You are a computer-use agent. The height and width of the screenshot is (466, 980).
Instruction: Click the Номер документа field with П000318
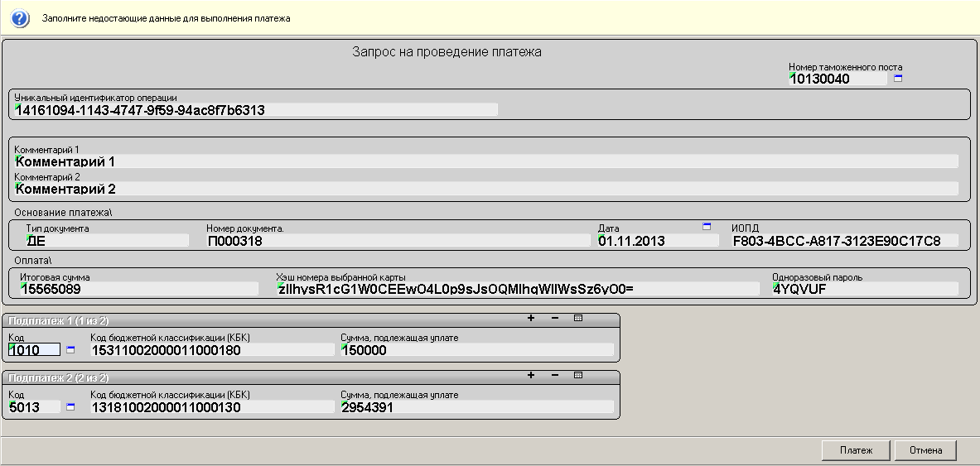[x=398, y=241]
